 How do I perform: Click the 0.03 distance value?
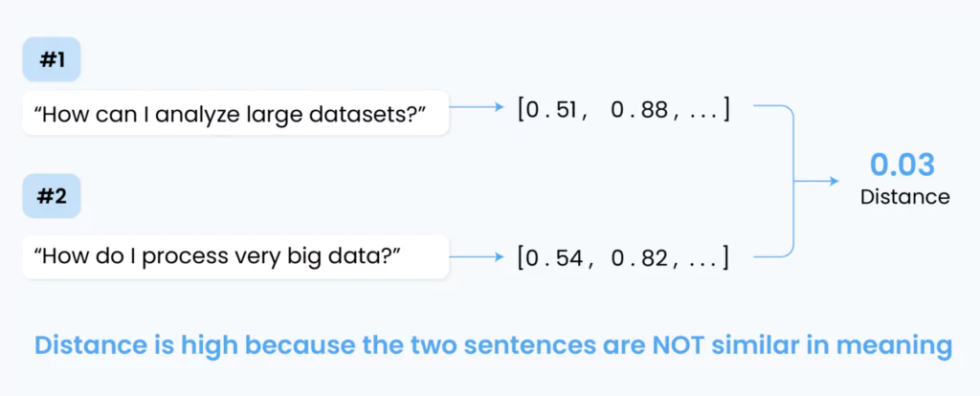(903, 165)
